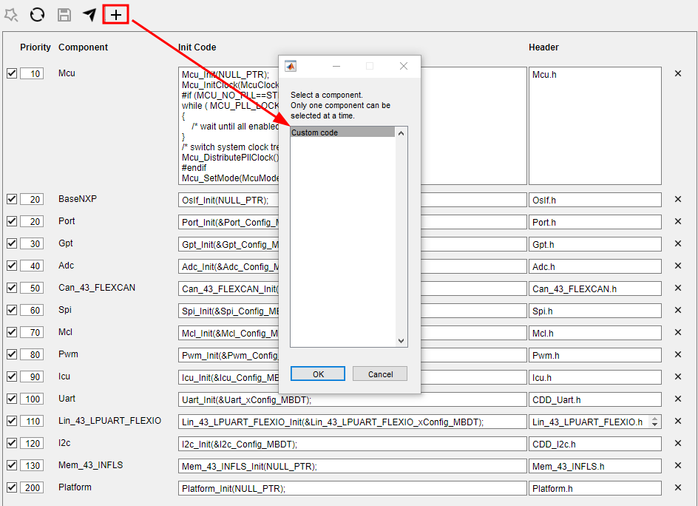
Task: Uncheck the Platform component checkbox
Action: tap(12, 488)
